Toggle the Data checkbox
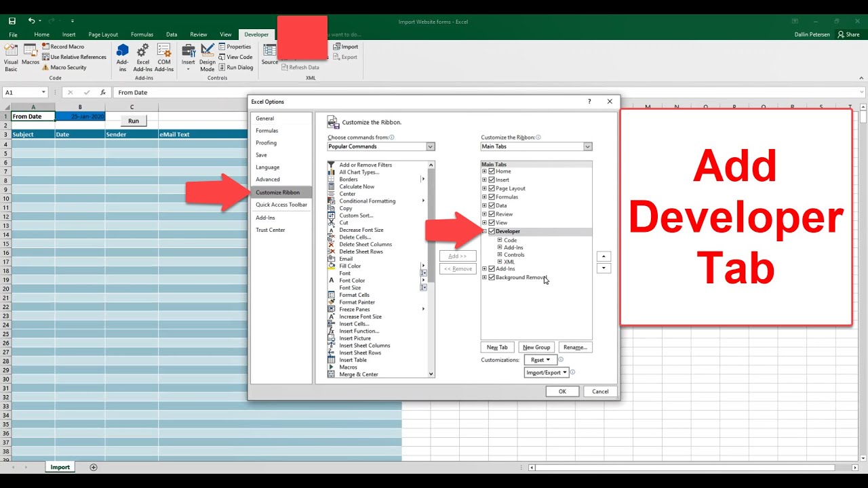 click(492, 205)
